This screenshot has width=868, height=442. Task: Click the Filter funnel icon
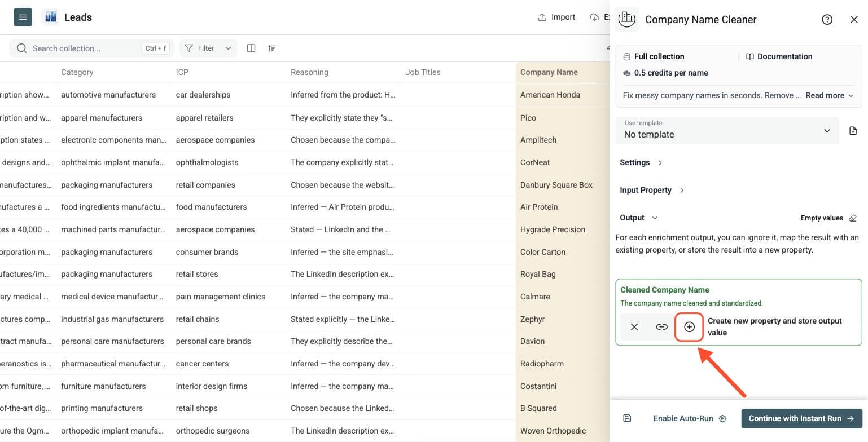tap(189, 48)
